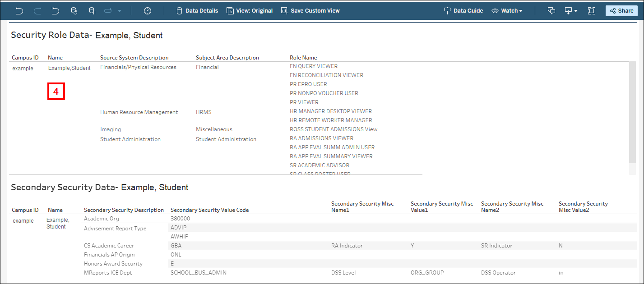Click the Share button
The image size is (644, 284).
(621, 11)
